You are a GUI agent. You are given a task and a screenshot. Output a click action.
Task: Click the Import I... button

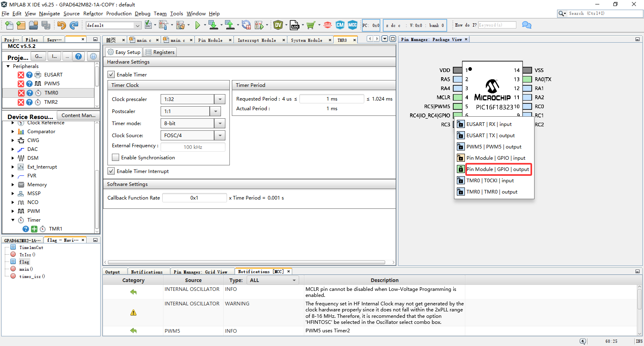pos(54,56)
